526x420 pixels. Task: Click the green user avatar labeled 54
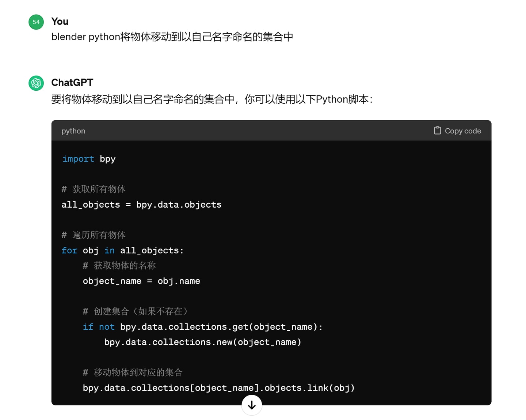pos(36,22)
